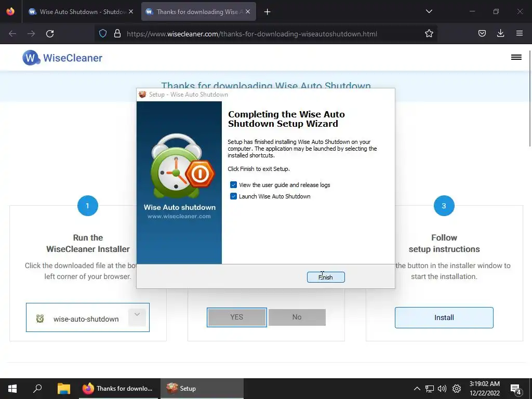Open a new browser tab
The width and height of the screenshot is (532, 399).
[x=268, y=12]
